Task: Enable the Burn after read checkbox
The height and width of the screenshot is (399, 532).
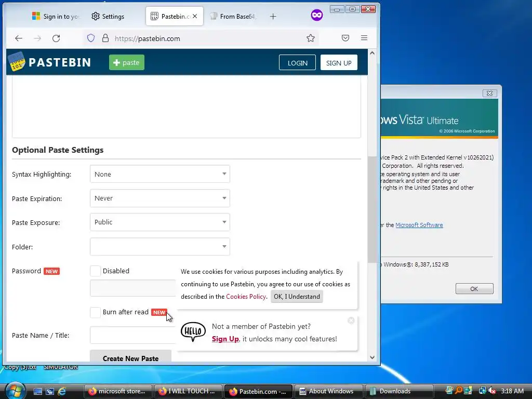Action: pyautogui.click(x=96, y=312)
